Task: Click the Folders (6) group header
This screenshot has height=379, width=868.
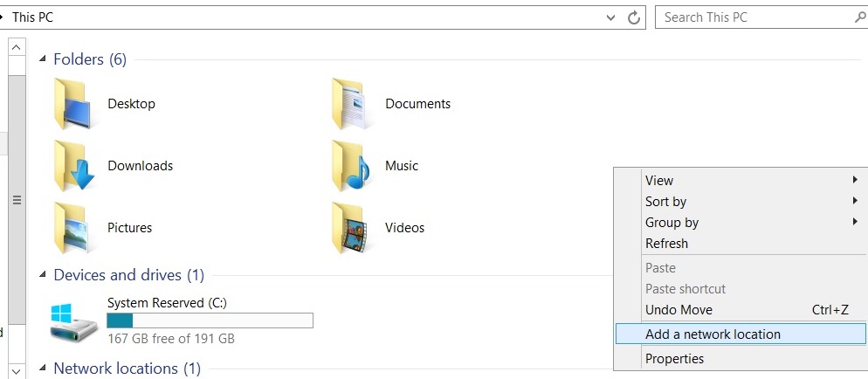Action: coord(90,59)
